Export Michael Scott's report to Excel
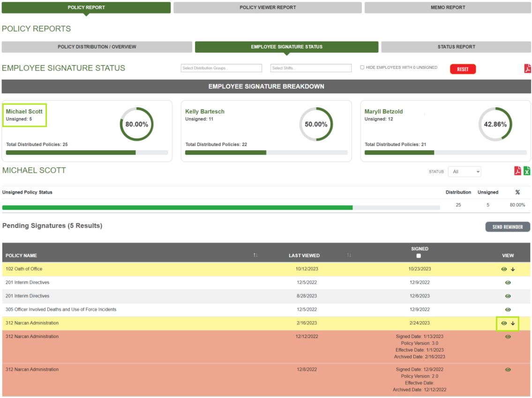 coord(527,170)
